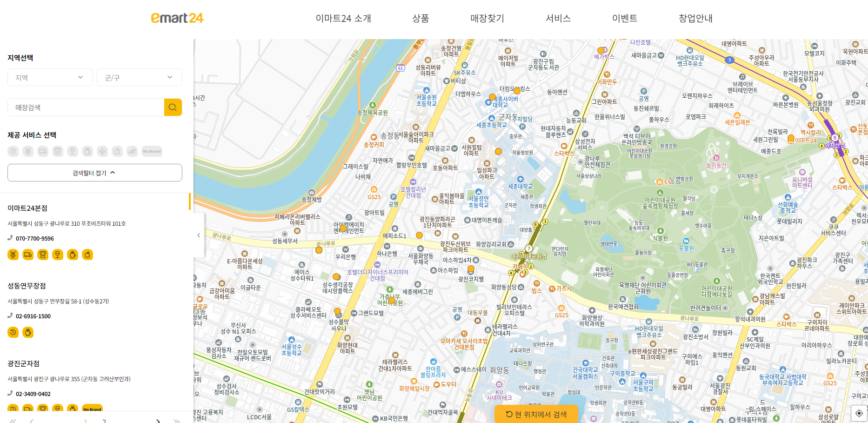Click 이마트24본점 parcel box service icon
Viewport: 868px width, 423px height.
coord(43,255)
